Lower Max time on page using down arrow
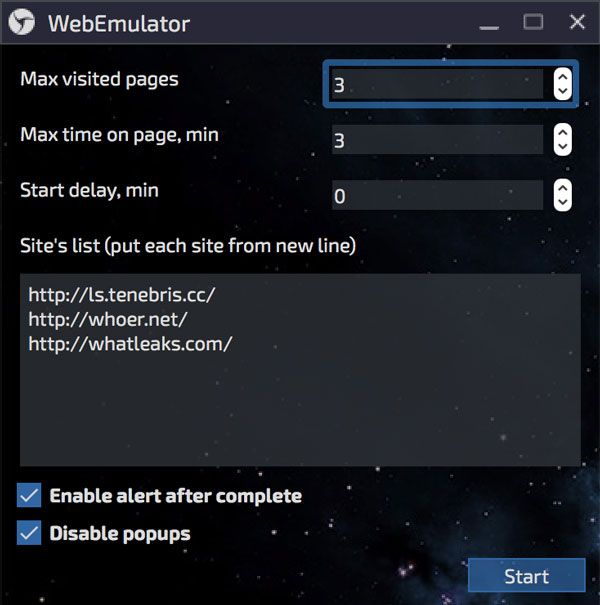Viewport: 600px width, 605px height. [x=562, y=148]
